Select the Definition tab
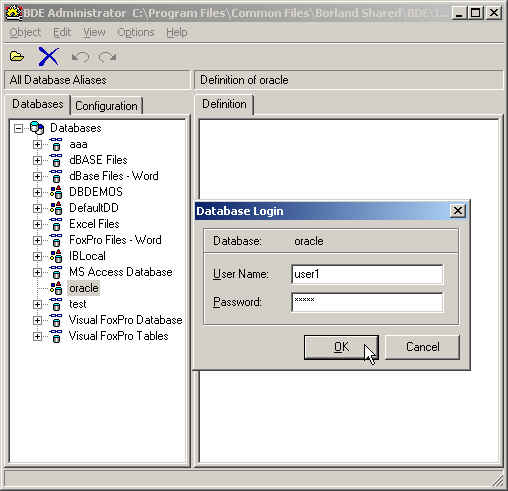 coord(224,104)
